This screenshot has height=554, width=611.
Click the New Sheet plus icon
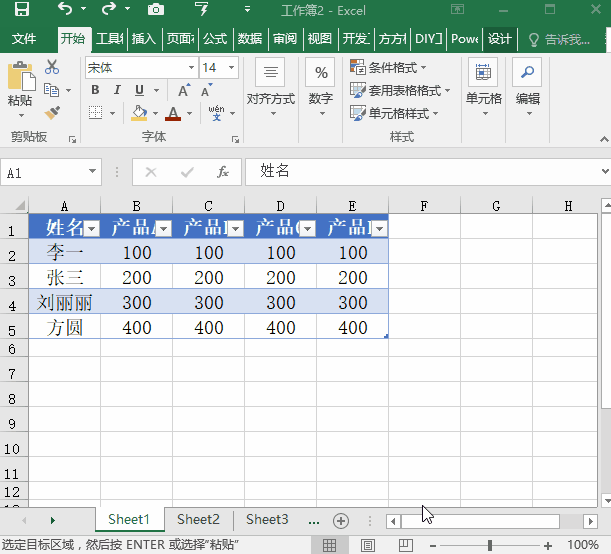coord(341,521)
